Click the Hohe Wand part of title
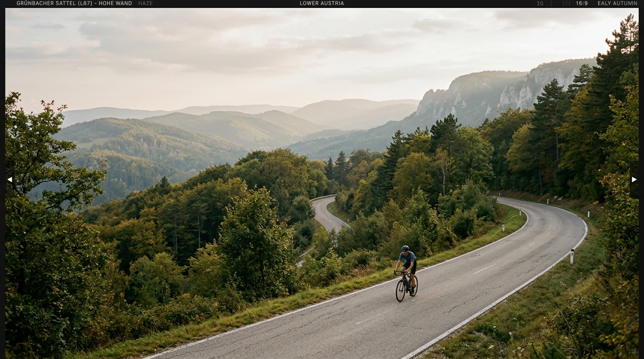 (x=115, y=3)
